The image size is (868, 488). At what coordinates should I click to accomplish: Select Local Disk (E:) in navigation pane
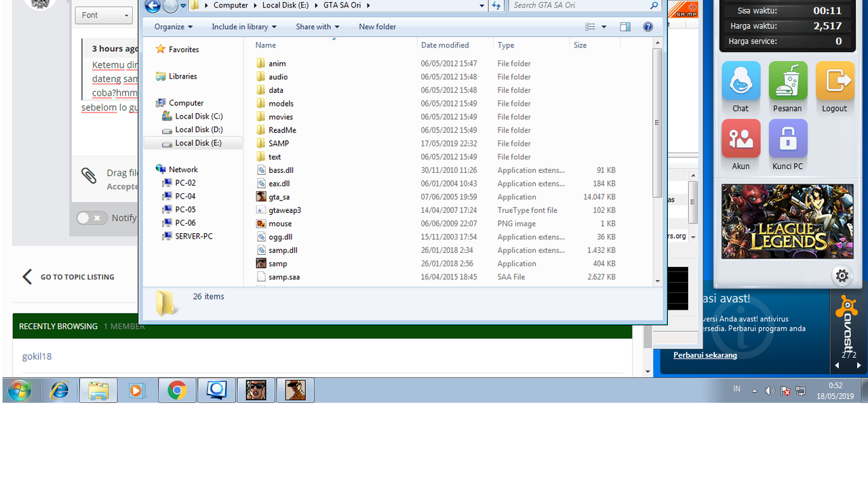click(x=193, y=143)
